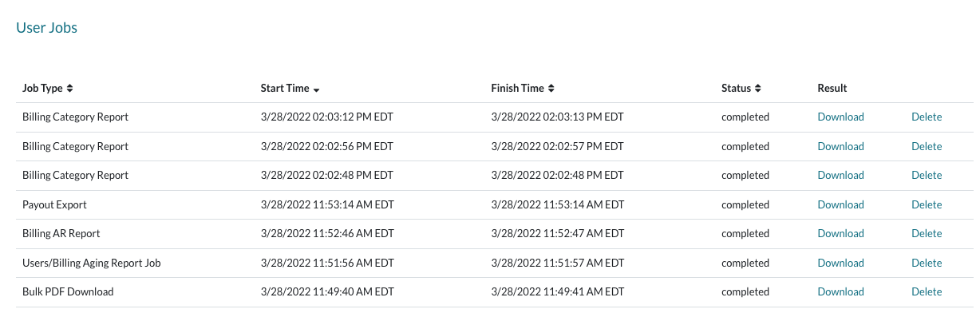
Task: Delete the 02:02:48 PM Billing Category Report
Action: point(927,175)
